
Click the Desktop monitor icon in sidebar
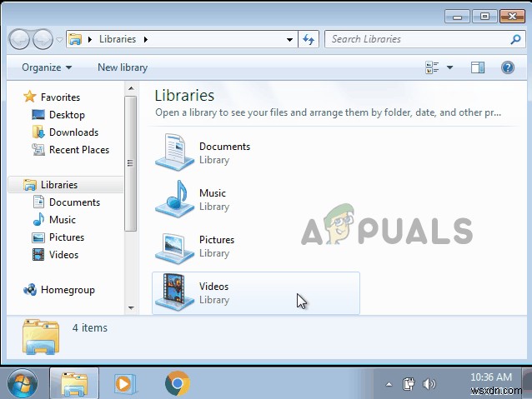[x=38, y=115]
